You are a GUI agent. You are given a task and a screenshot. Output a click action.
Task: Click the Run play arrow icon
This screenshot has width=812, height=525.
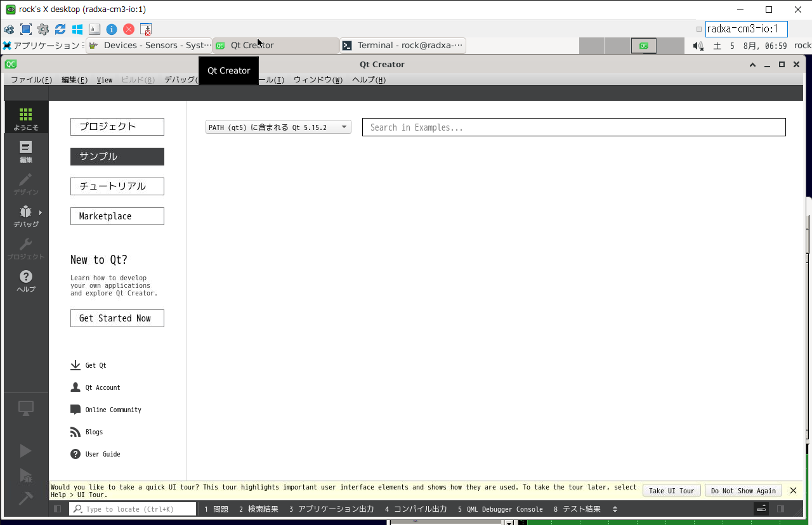[x=26, y=451]
